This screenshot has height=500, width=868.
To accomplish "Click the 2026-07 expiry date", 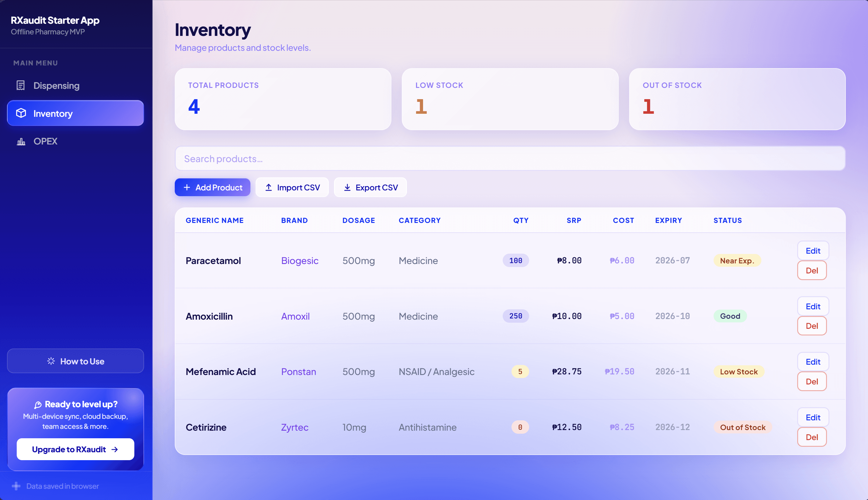I will (x=673, y=261).
